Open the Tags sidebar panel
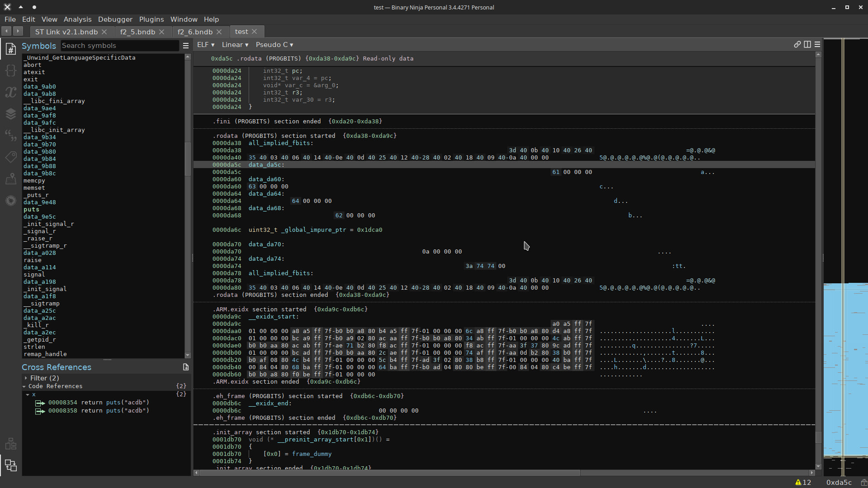Image resolution: width=868 pixels, height=488 pixels. click(10, 157)
